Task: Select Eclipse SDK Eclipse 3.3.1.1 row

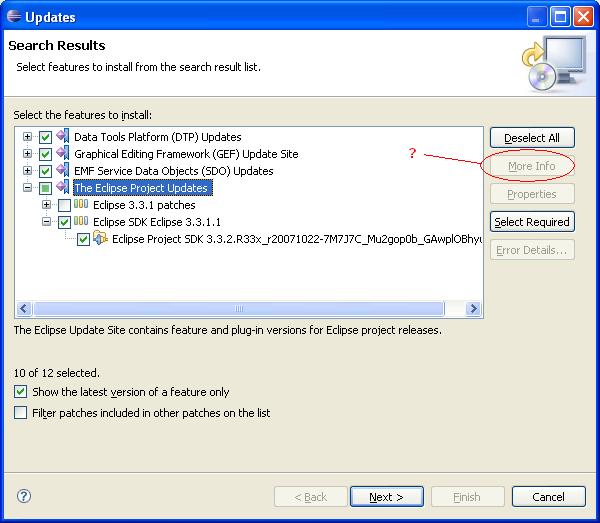Action: point(157,222)
